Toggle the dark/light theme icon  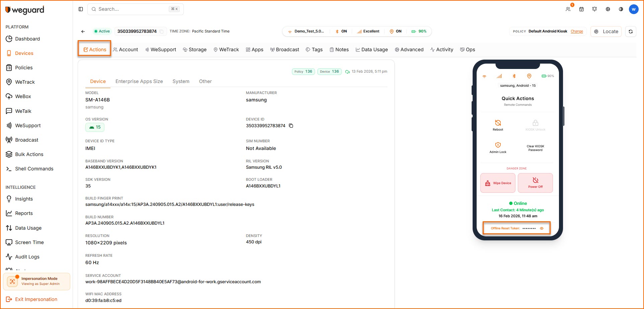tap(621, 9)
